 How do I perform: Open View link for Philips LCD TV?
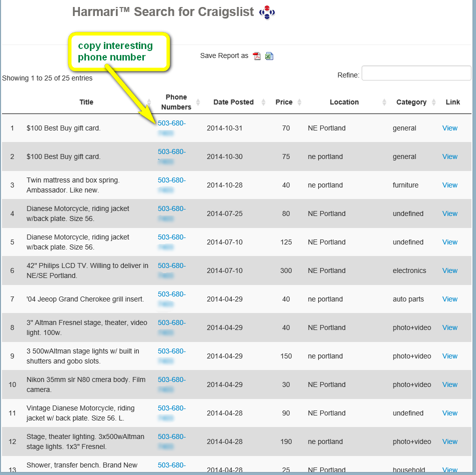(450, 271)
